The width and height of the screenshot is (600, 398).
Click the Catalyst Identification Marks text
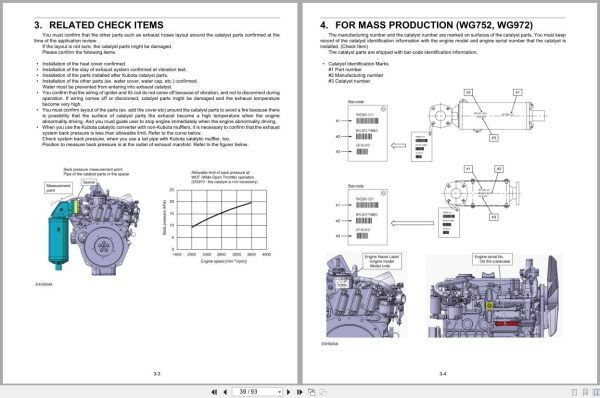click(x=358, y=64)
